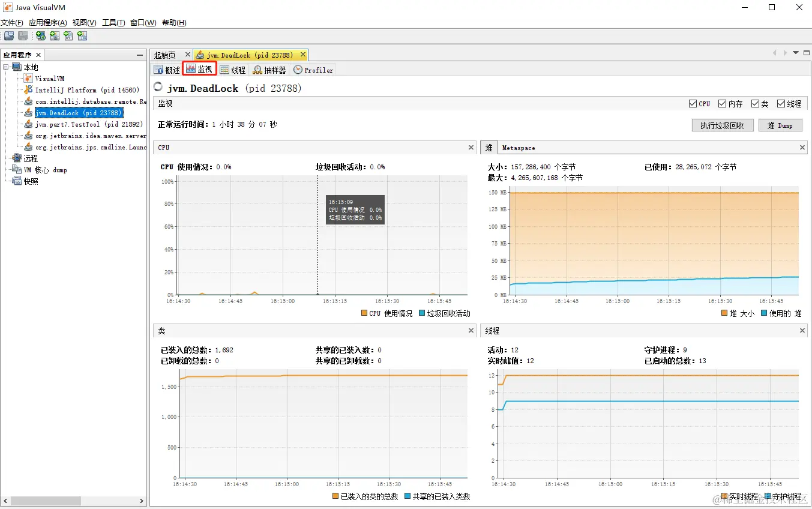Click the Java icon beside jvm.DeadLock row

click(28, 112)
